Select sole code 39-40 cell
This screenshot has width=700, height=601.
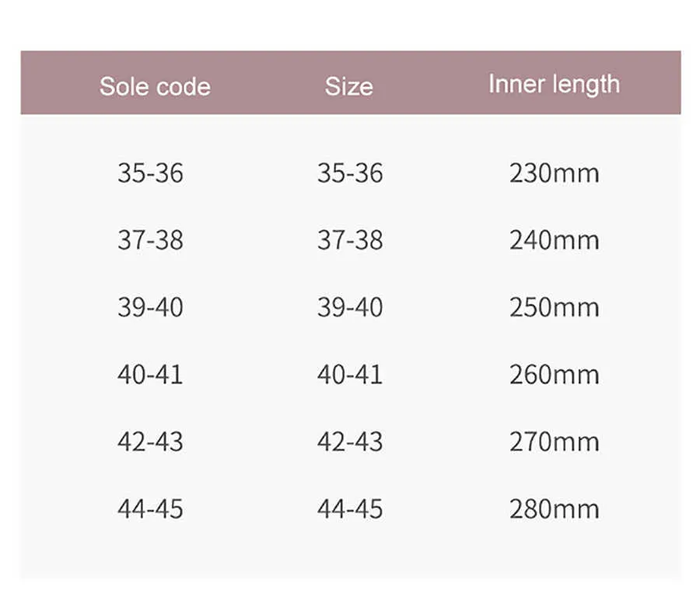150,307
